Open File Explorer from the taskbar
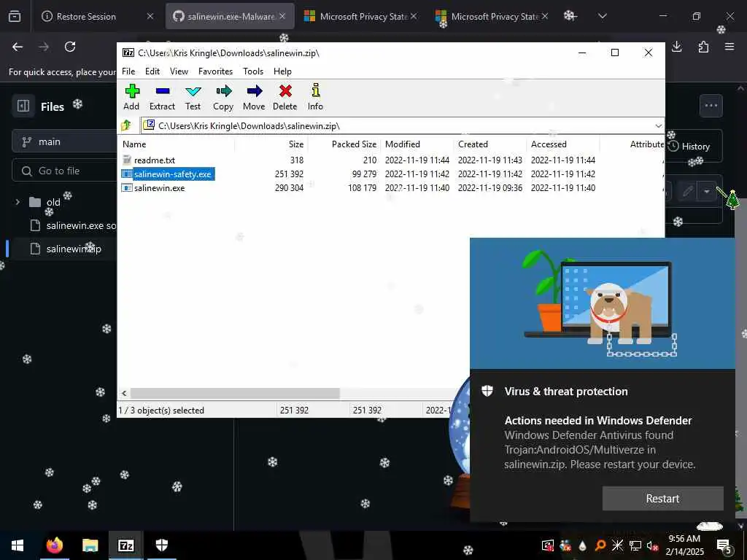Viewport: 747px width, 560px height. (90, 545)
